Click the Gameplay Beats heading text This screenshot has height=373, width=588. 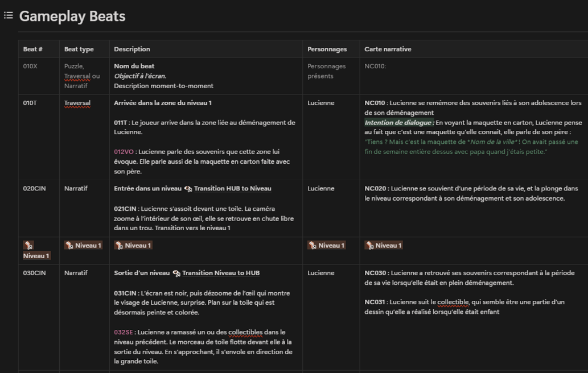coord(72,16)
